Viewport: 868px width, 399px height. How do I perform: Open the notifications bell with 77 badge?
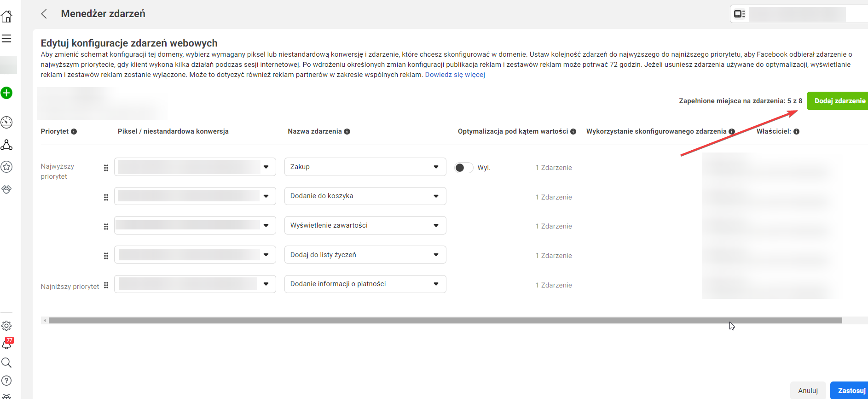[x=7, y=343]
